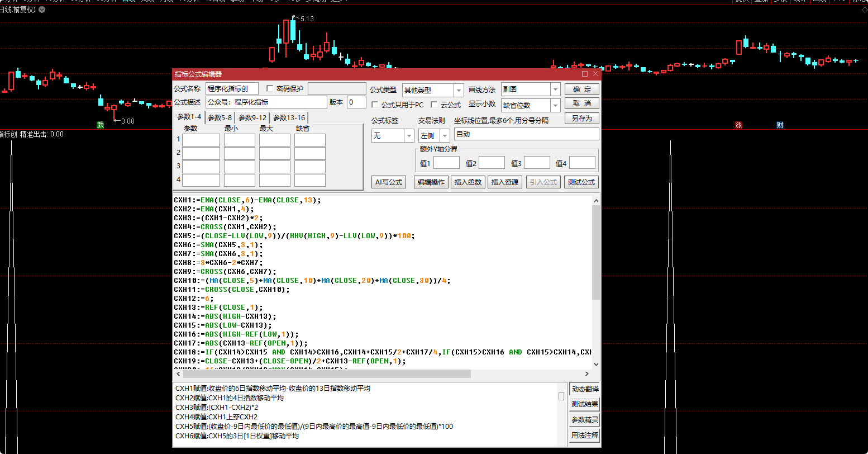Check 公式只用于PC option
This screenshot has width=868, height=454.
coord(375,105)
